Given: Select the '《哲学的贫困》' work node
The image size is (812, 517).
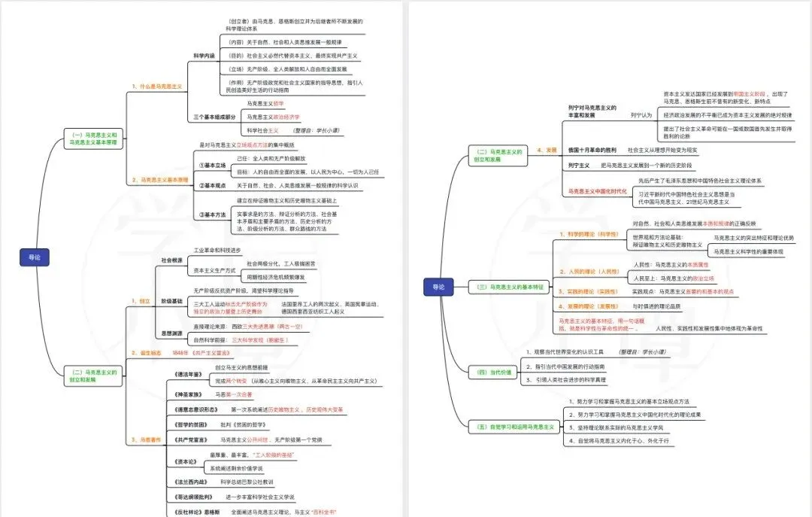Looking at the screenshot, I should pyautogui.click(x=190, y=424).
